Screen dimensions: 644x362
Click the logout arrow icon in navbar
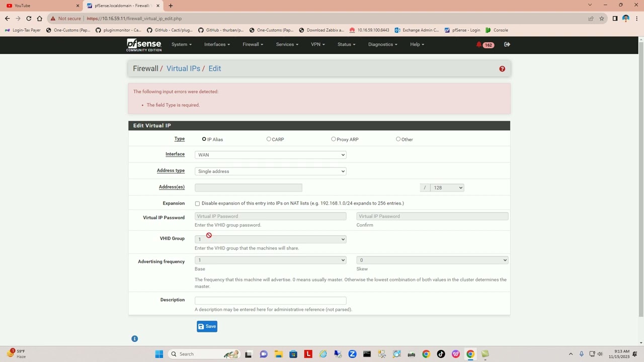507,44
